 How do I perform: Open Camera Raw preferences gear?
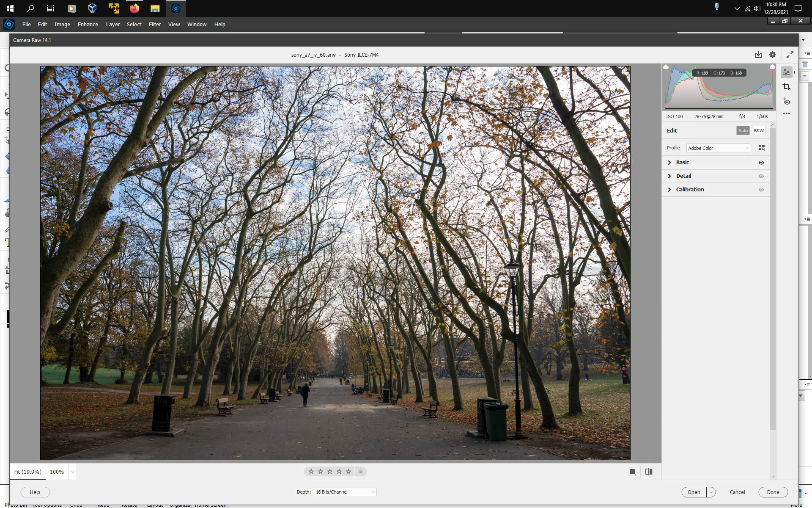click(773, 55)
